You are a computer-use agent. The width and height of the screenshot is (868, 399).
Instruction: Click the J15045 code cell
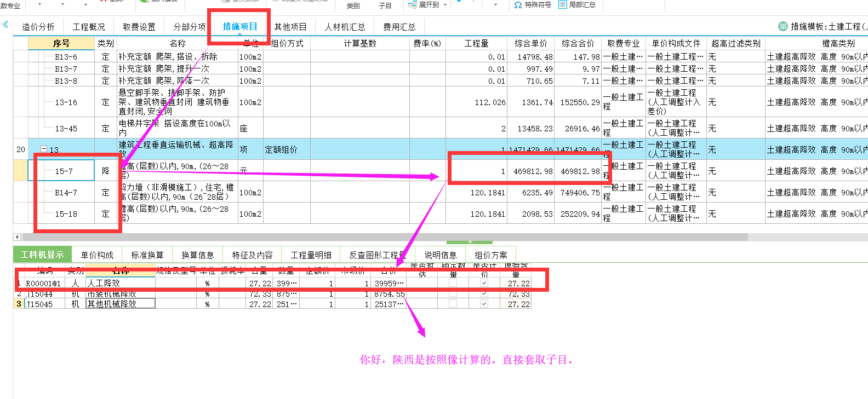[44, 304]
